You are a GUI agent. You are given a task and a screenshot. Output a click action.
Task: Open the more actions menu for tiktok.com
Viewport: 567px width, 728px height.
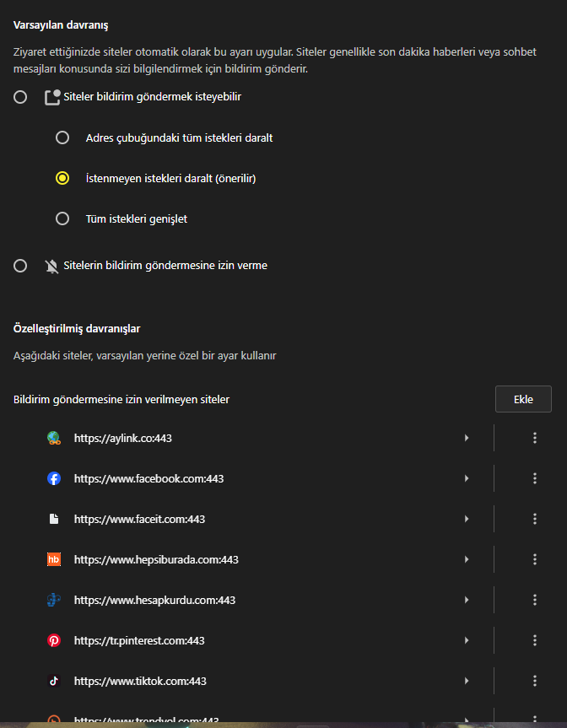[x=534, y=681]
